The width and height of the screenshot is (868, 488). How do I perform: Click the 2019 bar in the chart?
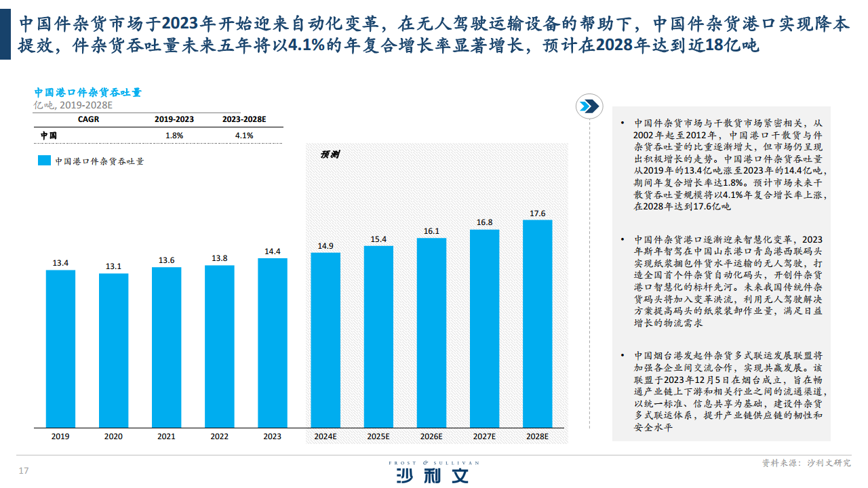click(x=60, y=349)
